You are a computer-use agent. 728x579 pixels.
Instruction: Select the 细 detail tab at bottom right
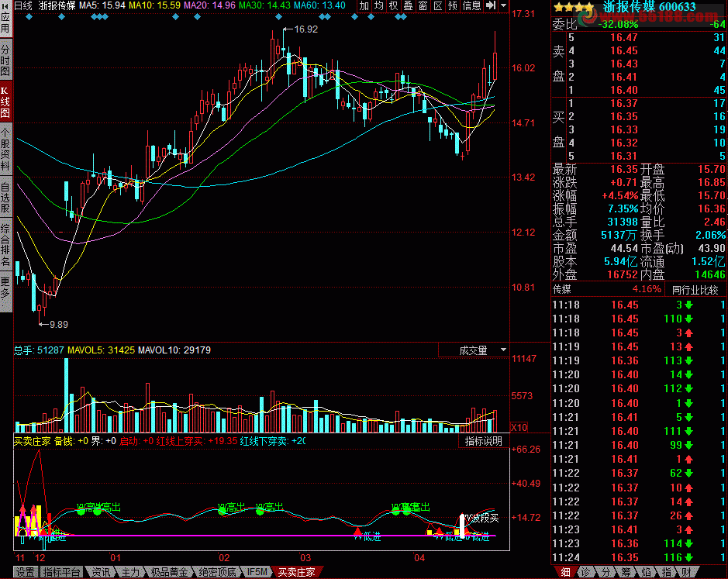coord(565,573)
